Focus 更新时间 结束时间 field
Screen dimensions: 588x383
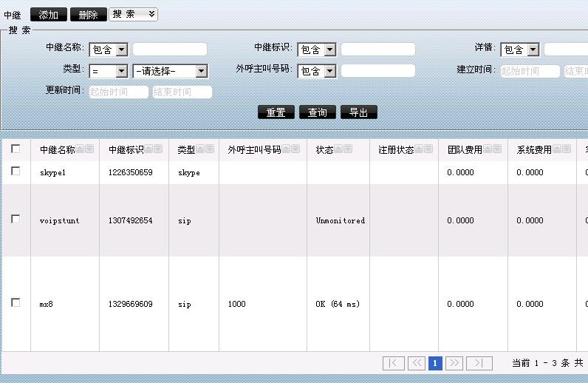point(182,92)
